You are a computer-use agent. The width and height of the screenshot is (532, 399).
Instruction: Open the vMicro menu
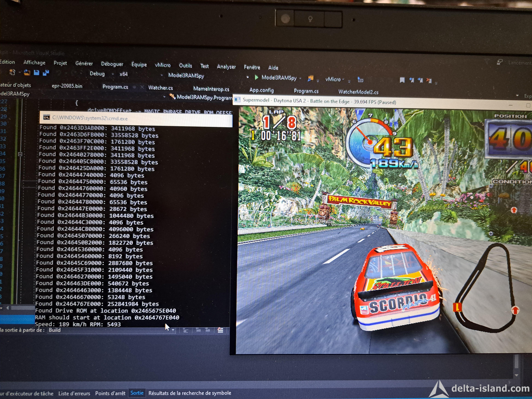[x=163, y=65]
